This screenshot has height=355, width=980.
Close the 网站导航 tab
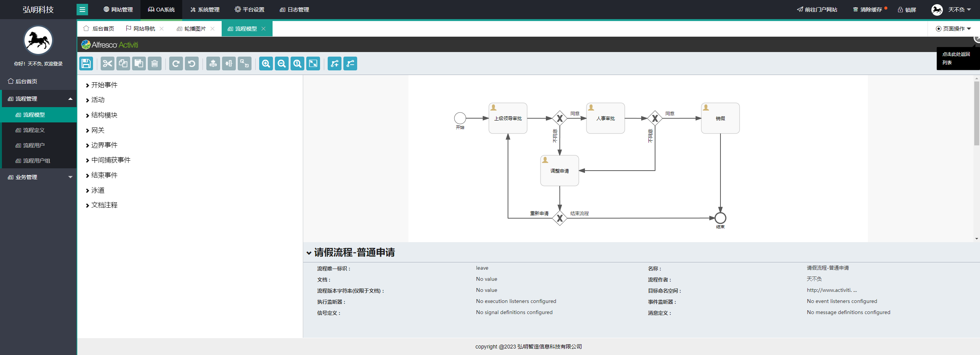coord(162,29)
